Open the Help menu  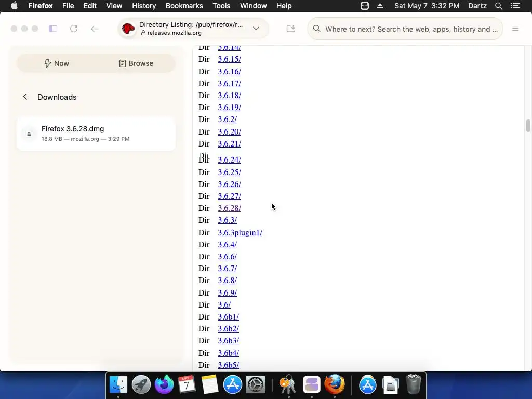pos(284,6)
